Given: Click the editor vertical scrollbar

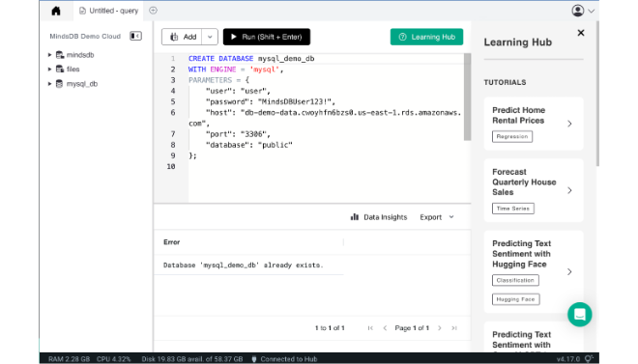Looking at the screenshot, I should pos(467,98).
